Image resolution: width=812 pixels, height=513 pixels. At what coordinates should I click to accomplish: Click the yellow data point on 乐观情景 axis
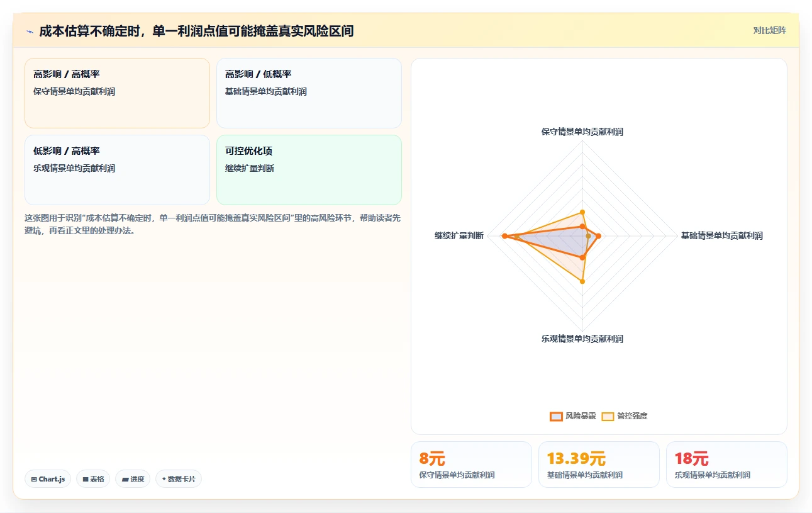[x=582, y=281]
